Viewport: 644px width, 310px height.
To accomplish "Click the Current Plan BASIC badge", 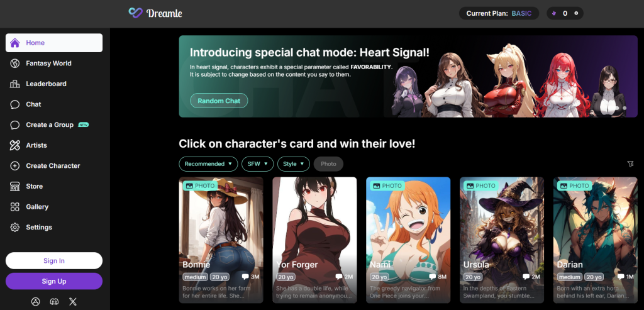I will 499,13.
